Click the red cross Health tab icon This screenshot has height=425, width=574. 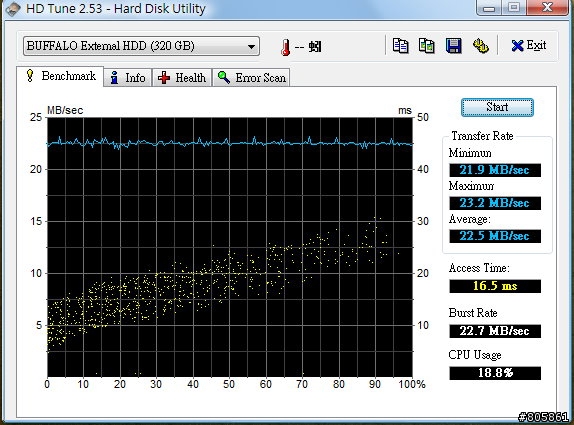(164, 78)
